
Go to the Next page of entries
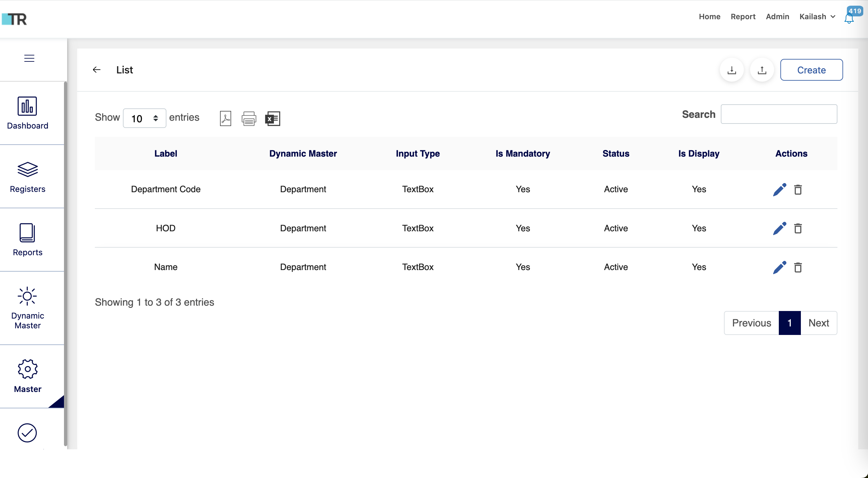click(x=819, y=323)
